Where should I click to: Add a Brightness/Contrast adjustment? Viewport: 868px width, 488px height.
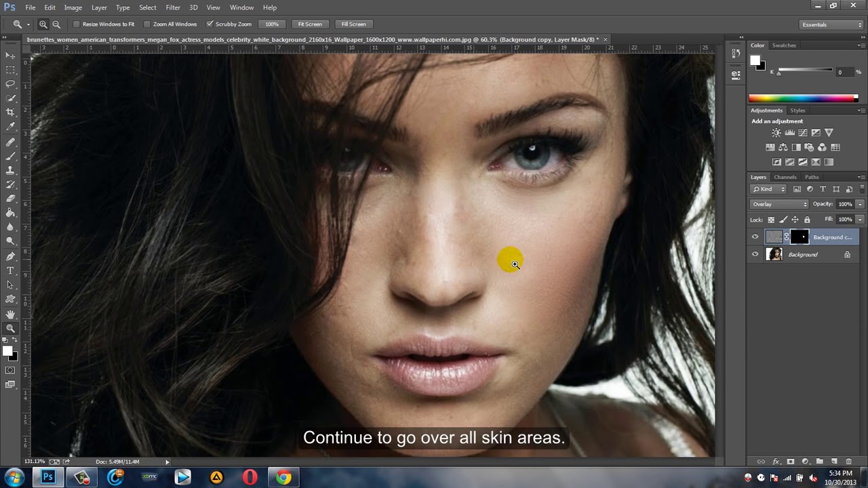776,133
